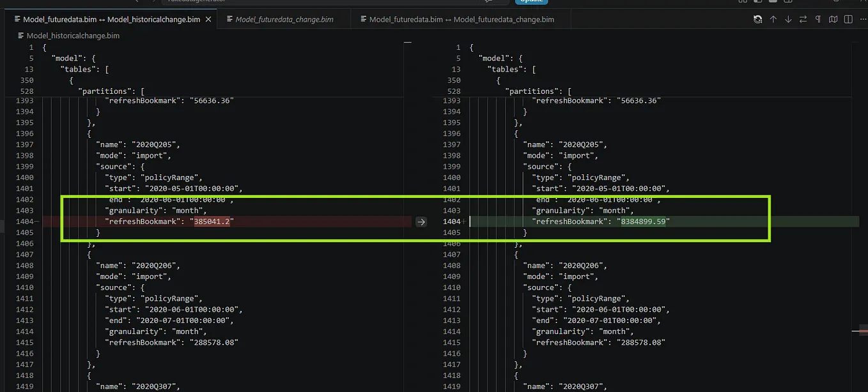Click the open changes refresh icon

(x=757, y=19)
